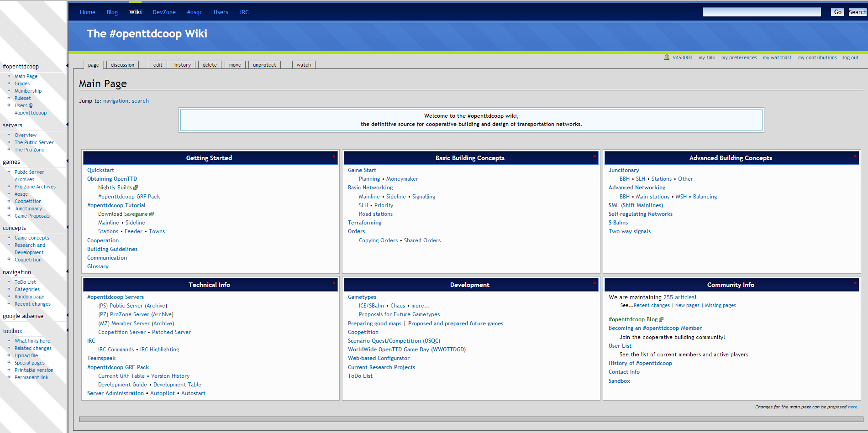Image resolution: width=868 pixels, height=433 pixels.
Task: Jump to navigation link under title
Action: (x=116, y=101)
